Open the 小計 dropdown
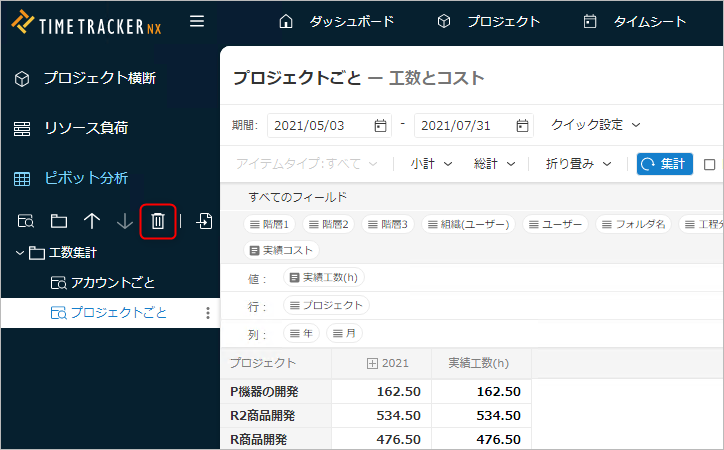The width and height of the screenshot is (724, 450). pos(431,164)
